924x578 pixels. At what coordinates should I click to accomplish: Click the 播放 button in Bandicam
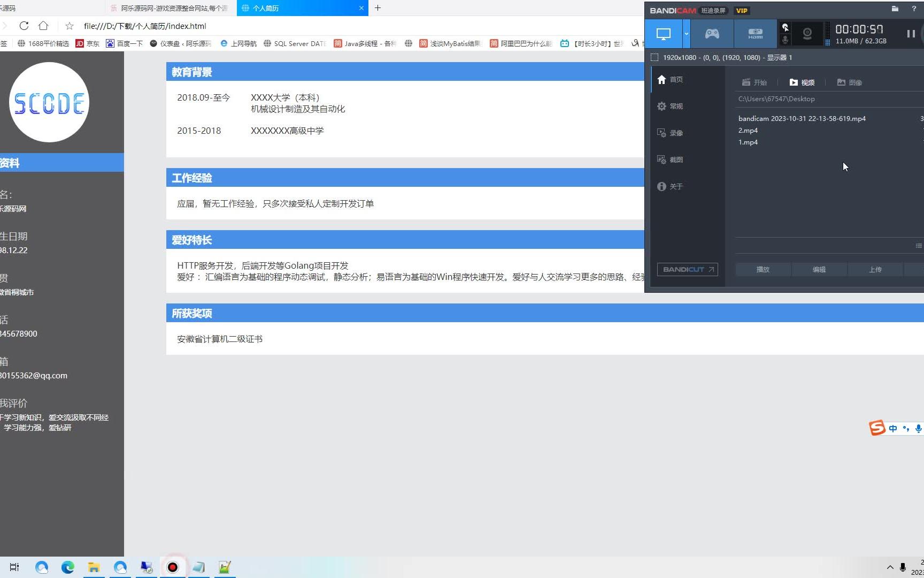point(763,270)
